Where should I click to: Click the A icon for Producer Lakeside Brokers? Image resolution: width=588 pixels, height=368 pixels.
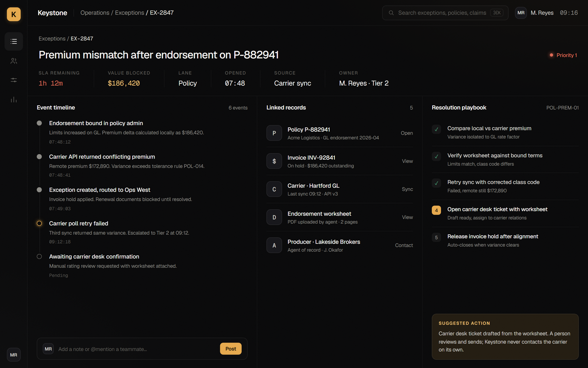pyautogui.click(x=274, y=245)
